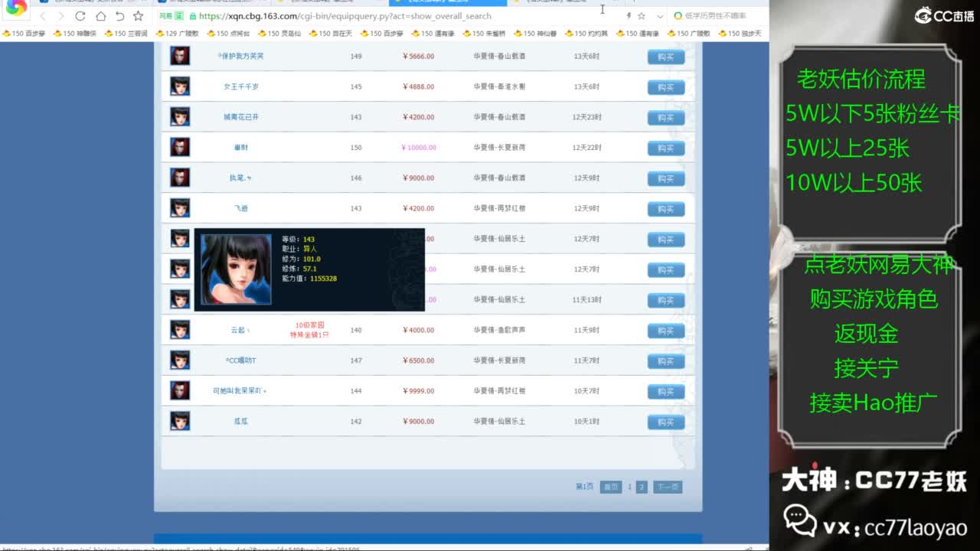
Task: Click avatar icon in the ¥5666.00 row
Action: [x=180, y=56]
